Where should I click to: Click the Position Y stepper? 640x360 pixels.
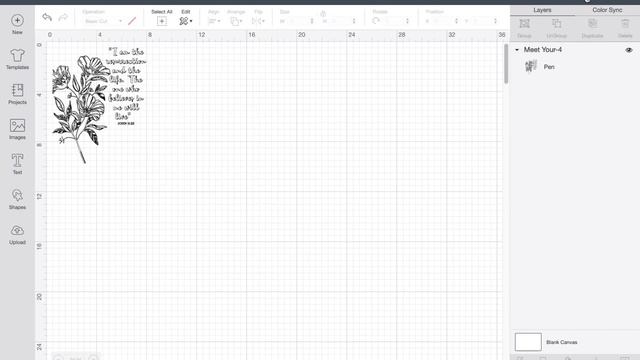click(496, 21)
